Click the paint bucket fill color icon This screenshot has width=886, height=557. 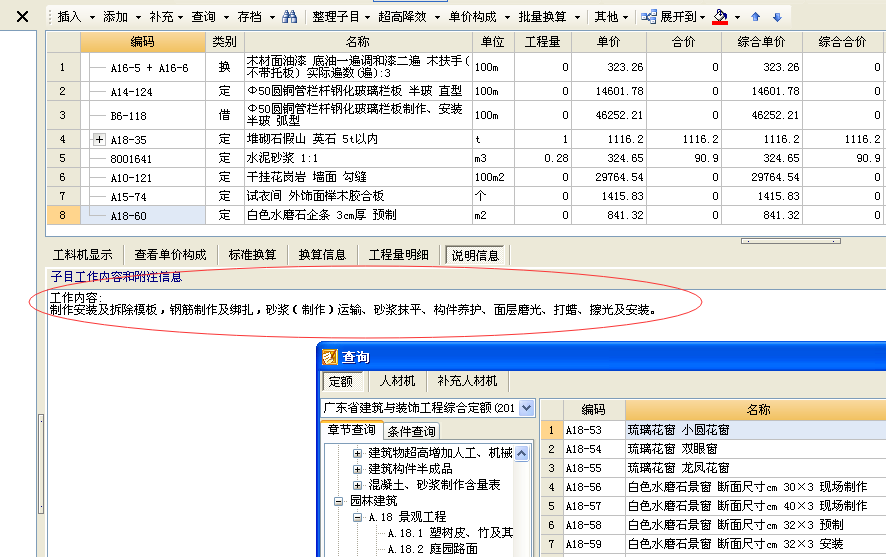point(720,17)
